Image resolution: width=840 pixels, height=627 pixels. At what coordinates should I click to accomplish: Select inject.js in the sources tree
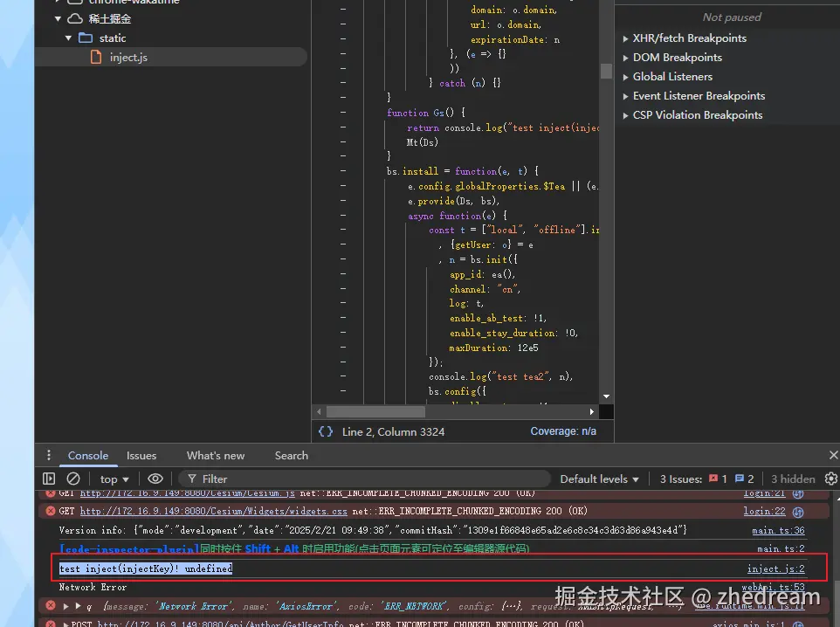(x=128, y=58)
